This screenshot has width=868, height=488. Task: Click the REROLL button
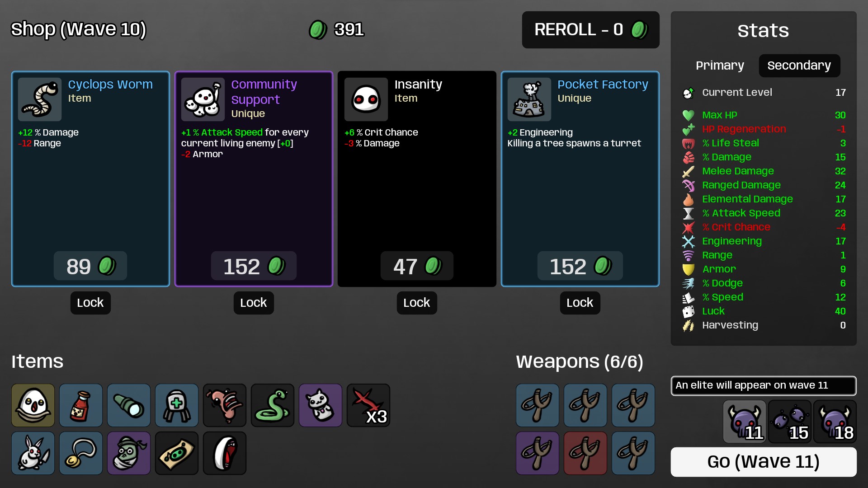[x=591, y=30]
